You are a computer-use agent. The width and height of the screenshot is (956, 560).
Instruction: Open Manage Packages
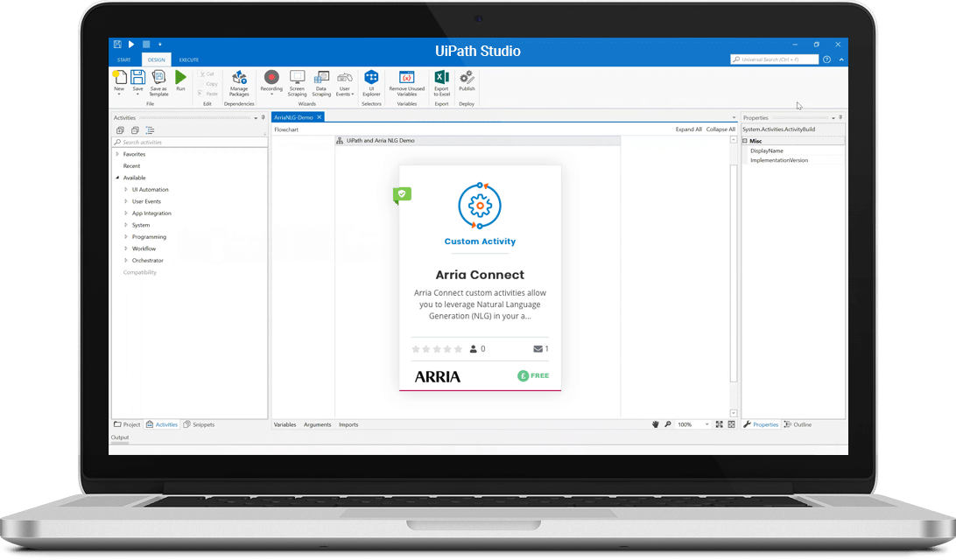point(239,81)
